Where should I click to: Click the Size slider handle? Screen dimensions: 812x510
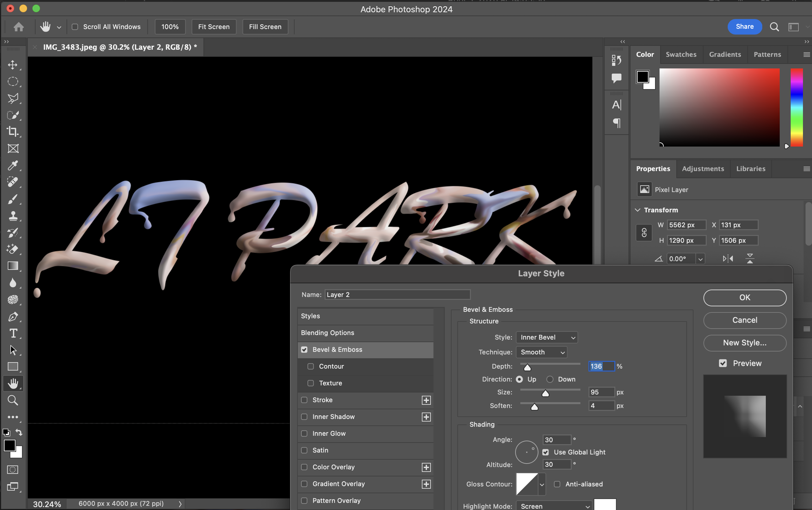coord(545,393)
